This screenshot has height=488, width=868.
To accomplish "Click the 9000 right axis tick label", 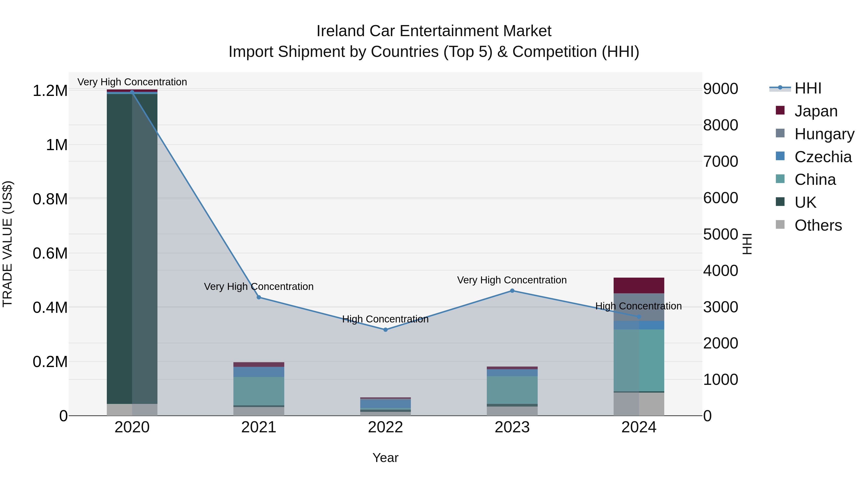I will coord(721,89).
